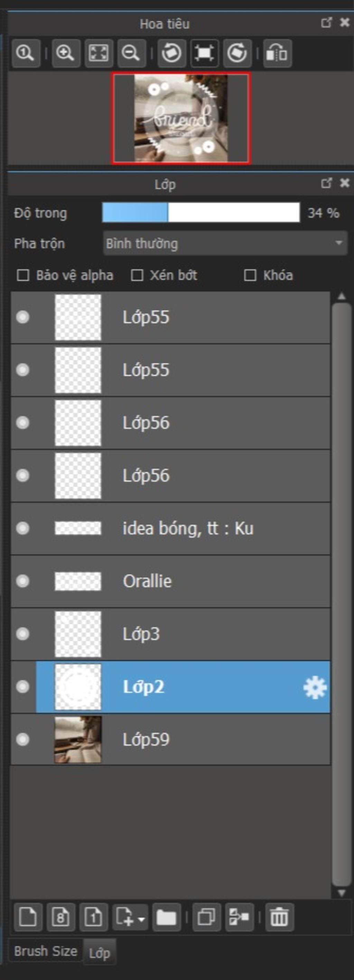Create a new layer folder
Image resolution: width=354 pixels, height=980 pixels.
(x=166, y=917)
